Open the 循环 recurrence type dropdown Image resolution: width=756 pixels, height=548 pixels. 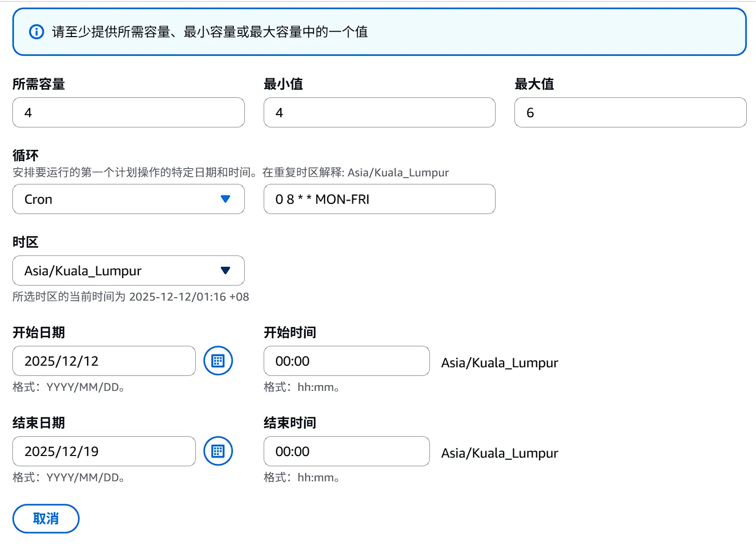[128, 199]
